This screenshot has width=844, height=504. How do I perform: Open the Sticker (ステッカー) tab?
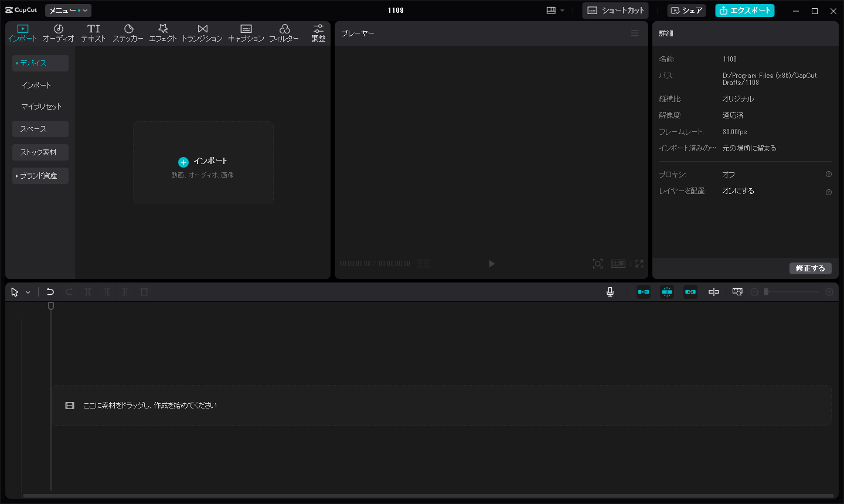[128, 33]
